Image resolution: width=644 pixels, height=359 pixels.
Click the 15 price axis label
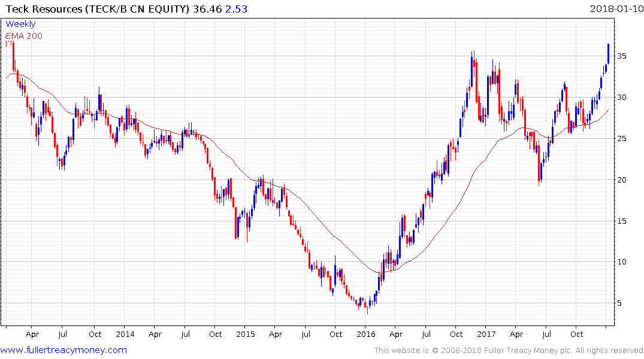click(621, 221)
